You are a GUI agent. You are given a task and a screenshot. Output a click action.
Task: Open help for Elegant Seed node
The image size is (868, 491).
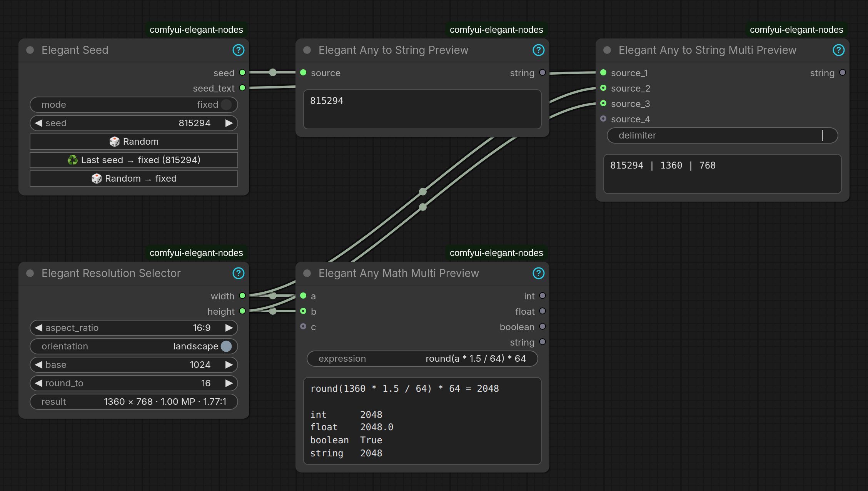(239, 50)
